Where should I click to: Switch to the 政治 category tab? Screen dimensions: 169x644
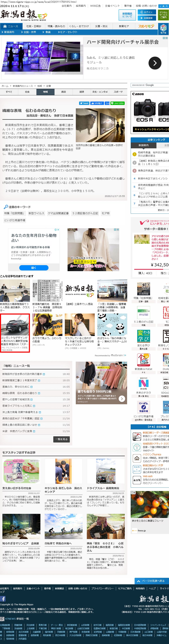(64, 92)
